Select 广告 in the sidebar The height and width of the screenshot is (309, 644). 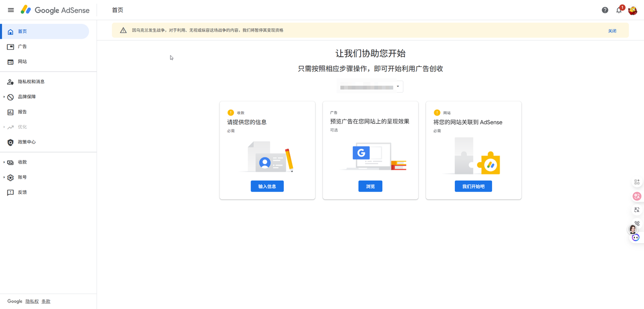22,47
